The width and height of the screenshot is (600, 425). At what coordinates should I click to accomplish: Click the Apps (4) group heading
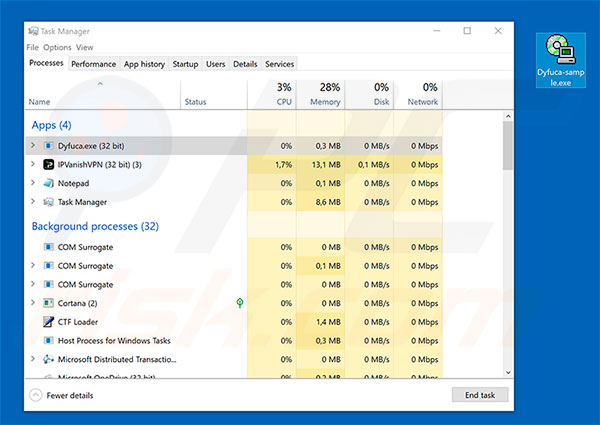coord(51,125)
